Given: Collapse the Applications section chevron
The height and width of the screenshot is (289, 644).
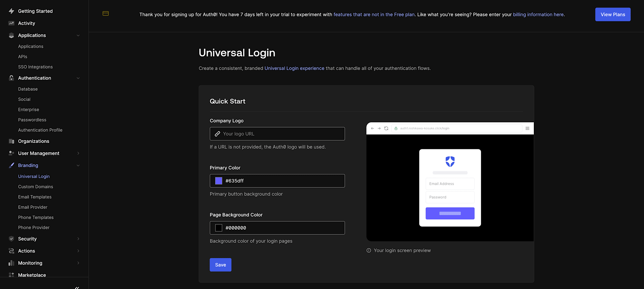Looking at the screenshot, I should (78, 35).
